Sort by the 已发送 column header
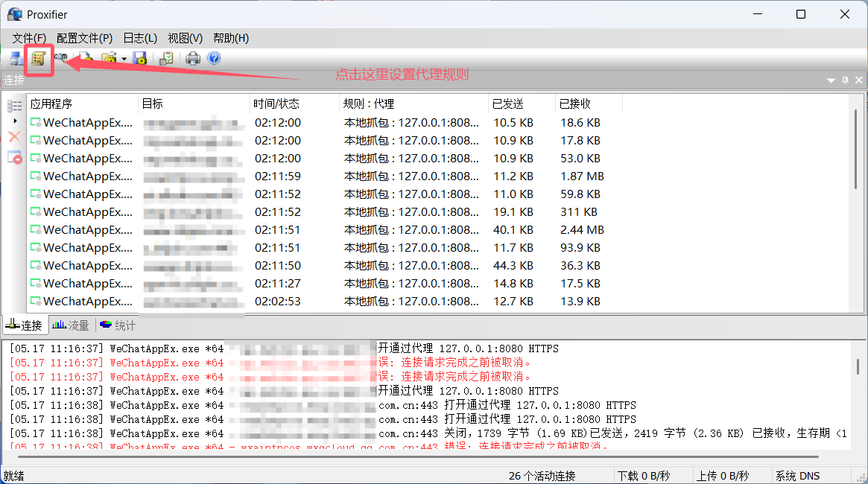This screenshot has height=484, width=868. point(508,104)
